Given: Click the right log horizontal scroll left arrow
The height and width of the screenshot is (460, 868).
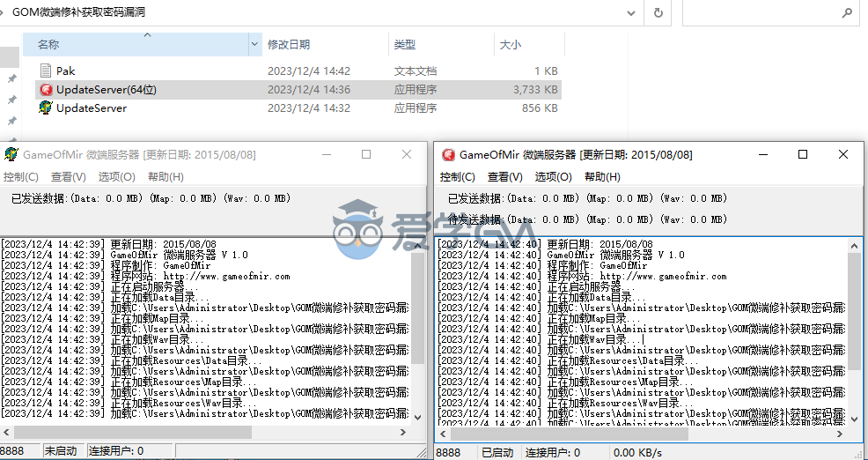Looking at the screenshot, I should point(443,434).
